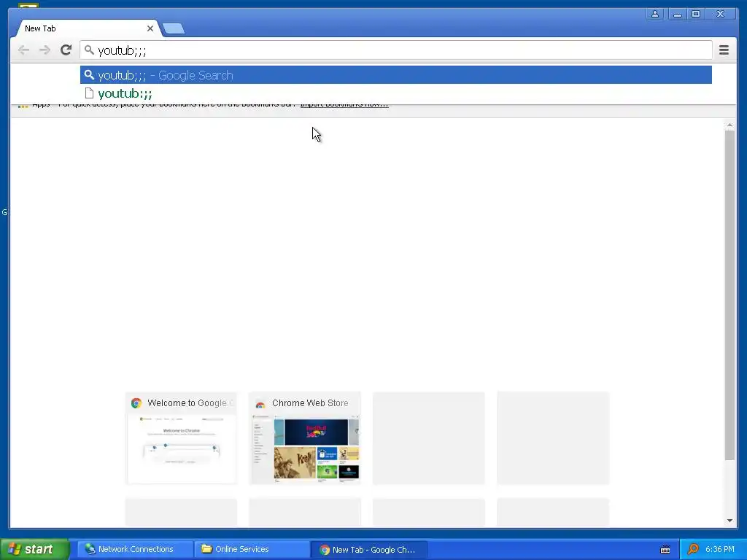
Task: Open the Welcome to Google Chrome thumbnail
Action: (x=181, y=438)
